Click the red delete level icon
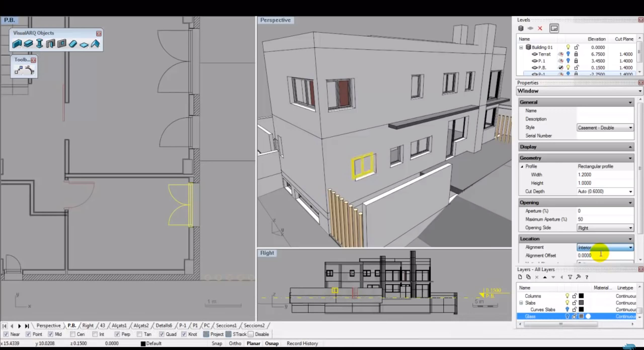The image size is (644, 350). (x=540, y=28)
